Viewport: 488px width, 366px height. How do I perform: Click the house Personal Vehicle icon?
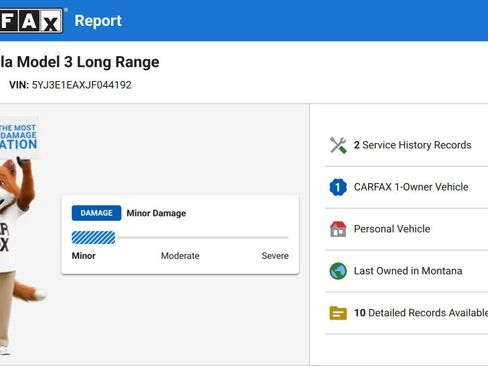(x=338, y=229)
